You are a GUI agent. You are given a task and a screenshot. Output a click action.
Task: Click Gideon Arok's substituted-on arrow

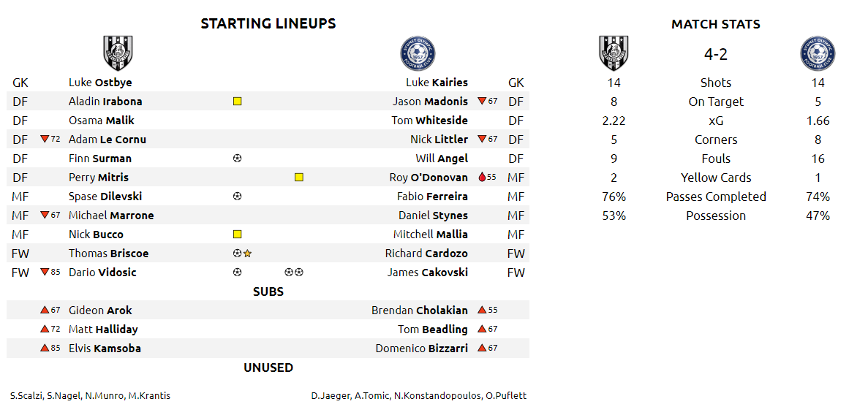45,311
